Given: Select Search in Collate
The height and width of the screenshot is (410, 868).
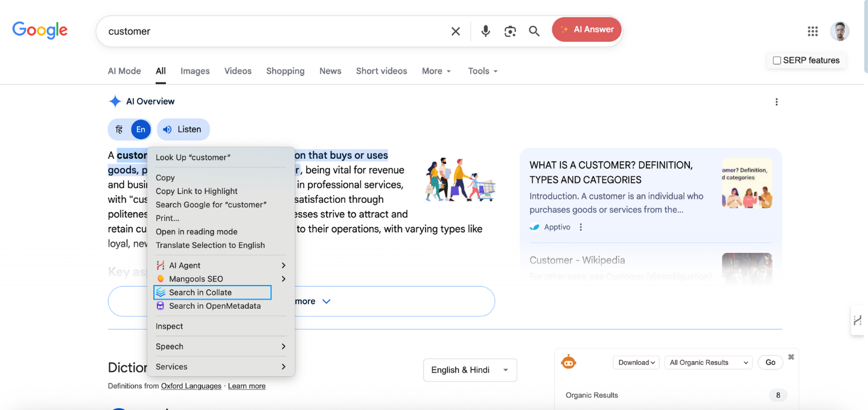Looking at the screenshot, I should (220, 292).
